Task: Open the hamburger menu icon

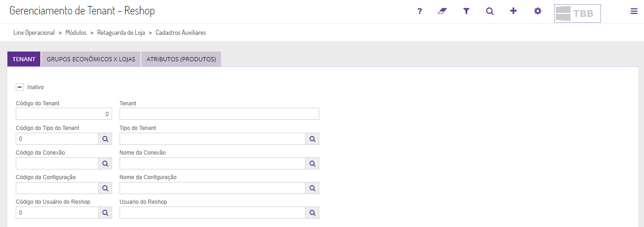Action: point(634,12)
